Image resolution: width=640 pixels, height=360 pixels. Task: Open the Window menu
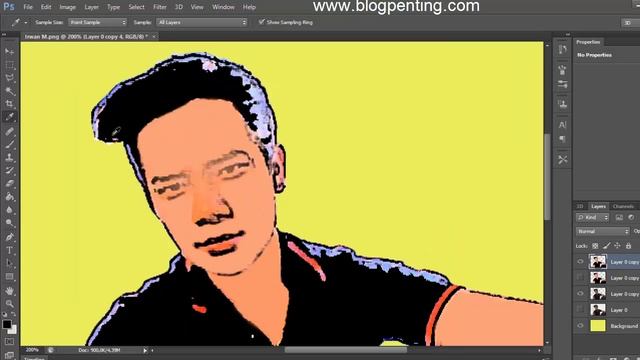[223, 7]
